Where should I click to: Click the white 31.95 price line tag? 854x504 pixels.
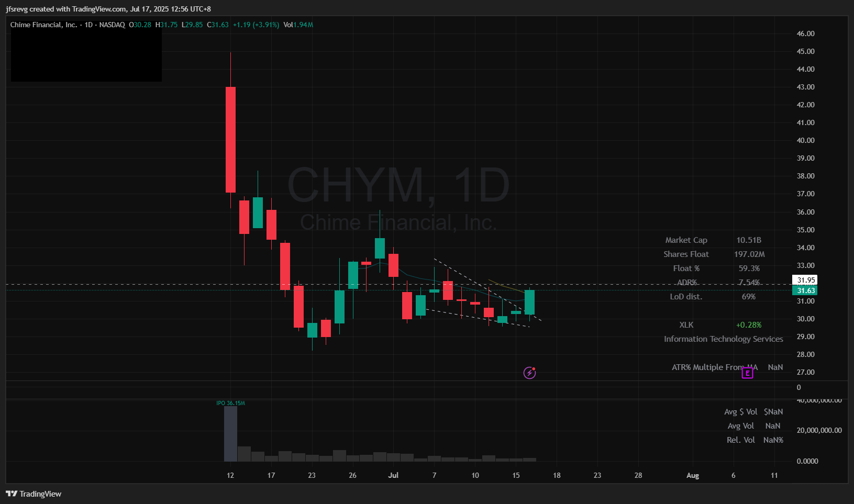[806, 280]
